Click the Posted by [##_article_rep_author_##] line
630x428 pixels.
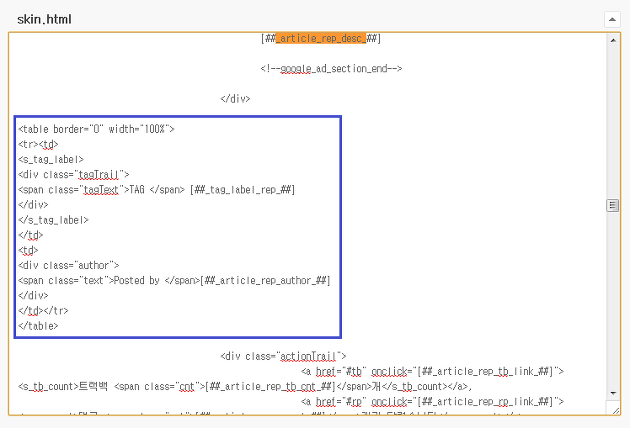point(174,281)
